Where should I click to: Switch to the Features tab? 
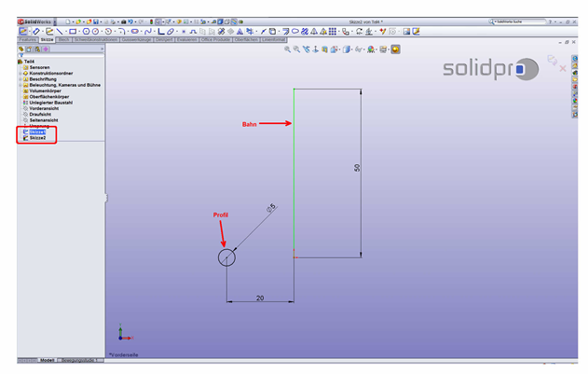[28, 39]
